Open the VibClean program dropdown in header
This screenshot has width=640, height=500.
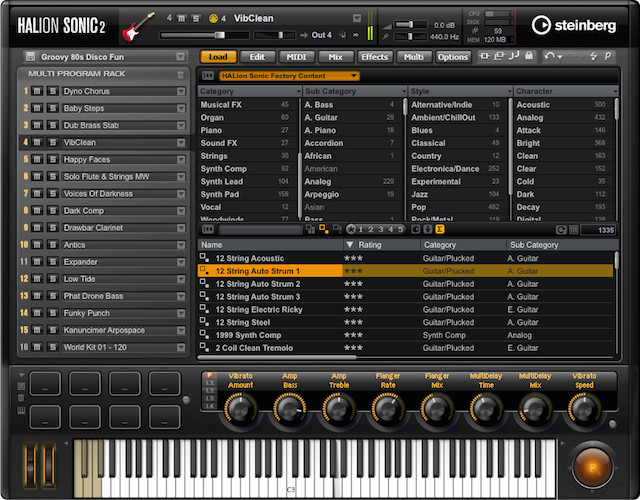coord(357,18)
